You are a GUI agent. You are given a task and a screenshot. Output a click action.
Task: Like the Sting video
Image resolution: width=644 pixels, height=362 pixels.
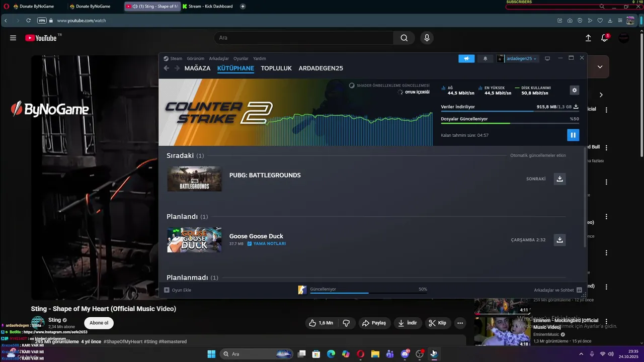(321, 323)
